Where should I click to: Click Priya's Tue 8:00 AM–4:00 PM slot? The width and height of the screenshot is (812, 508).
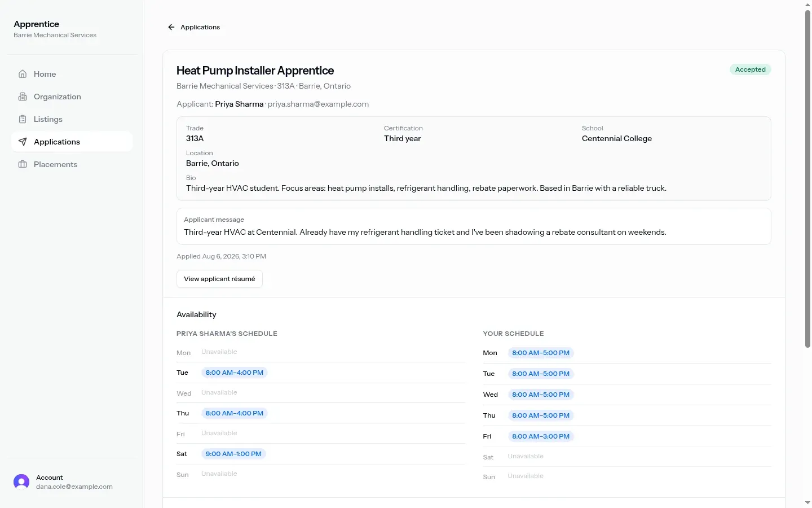(235, 373)
